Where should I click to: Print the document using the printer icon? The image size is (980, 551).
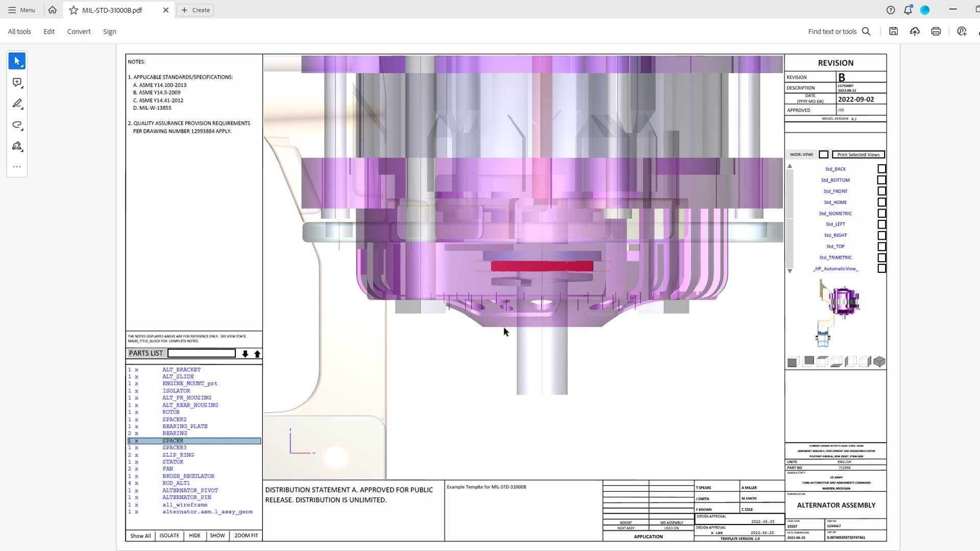(x=936, y=31)
